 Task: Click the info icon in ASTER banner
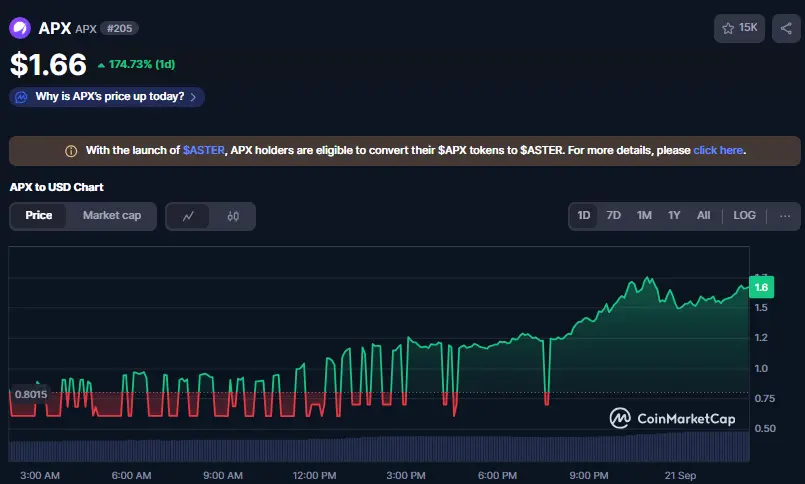71,151
